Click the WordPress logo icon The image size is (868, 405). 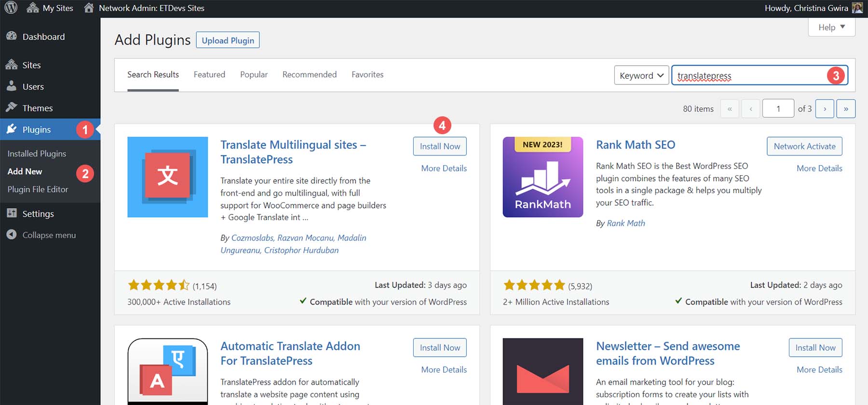point(11,8)
